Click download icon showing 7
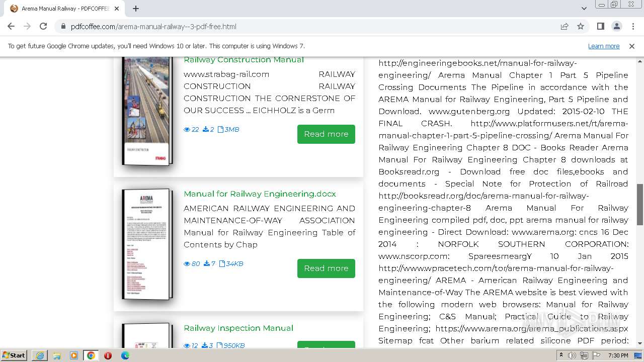This screenshot has width=644, height=362. click(x=207, y=264)
